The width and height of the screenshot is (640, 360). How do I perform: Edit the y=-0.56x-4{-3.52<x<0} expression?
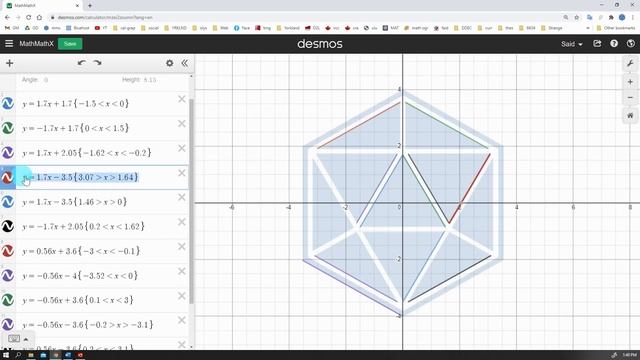(x=80, y=276)
